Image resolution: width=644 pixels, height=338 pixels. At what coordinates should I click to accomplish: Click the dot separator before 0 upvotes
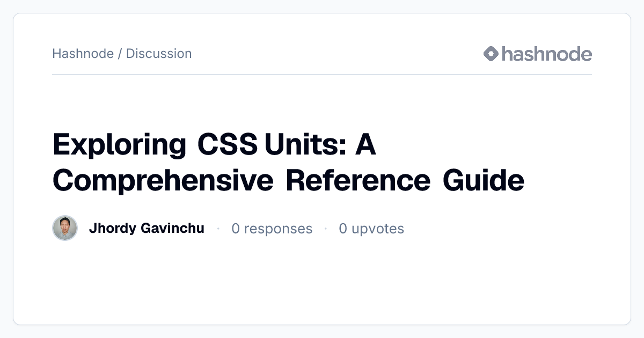coord(326,229)
